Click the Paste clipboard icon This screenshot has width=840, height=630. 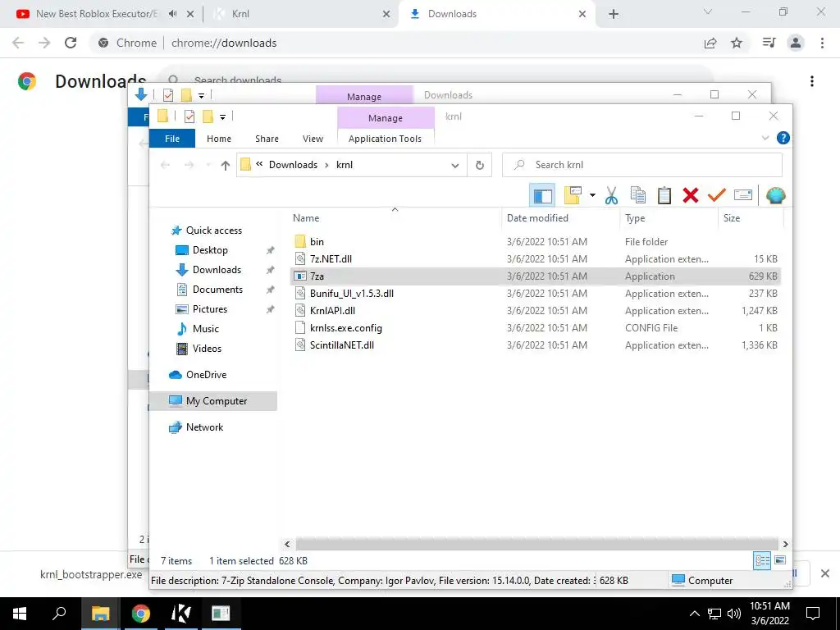[664, 195]
